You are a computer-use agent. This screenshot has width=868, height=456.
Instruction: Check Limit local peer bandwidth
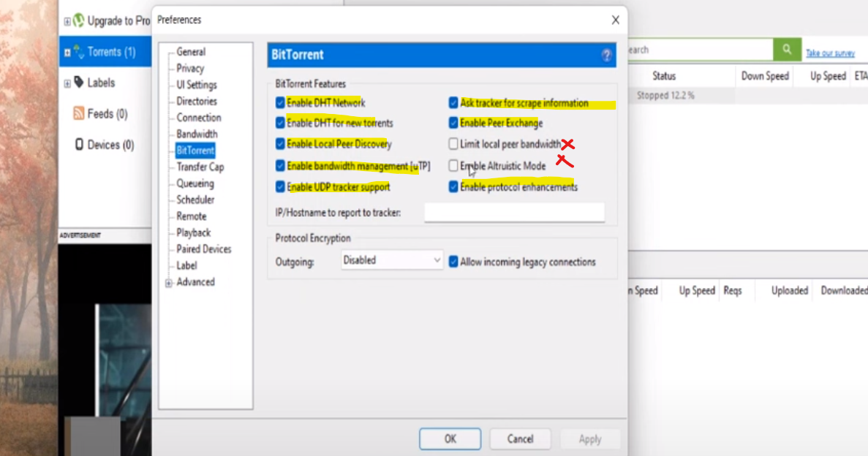coord(453,144)
